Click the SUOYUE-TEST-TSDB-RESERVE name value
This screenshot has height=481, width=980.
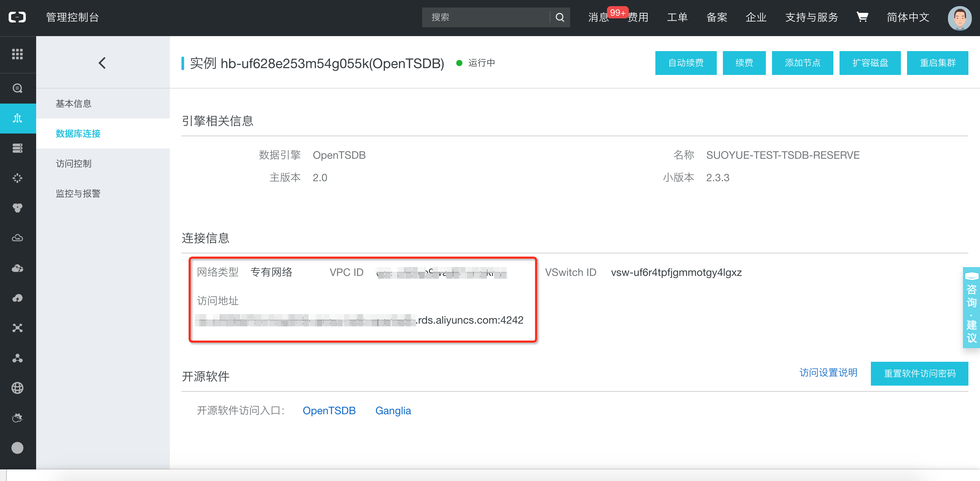point(783,155)
